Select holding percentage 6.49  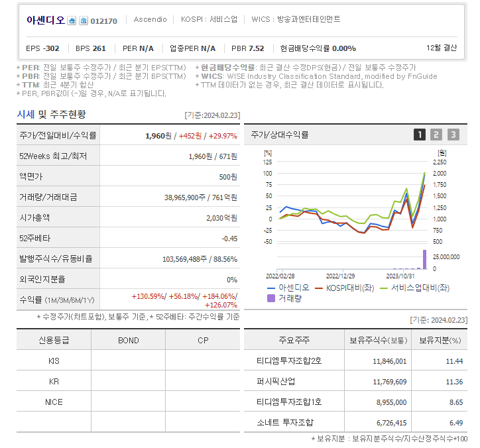456,423
